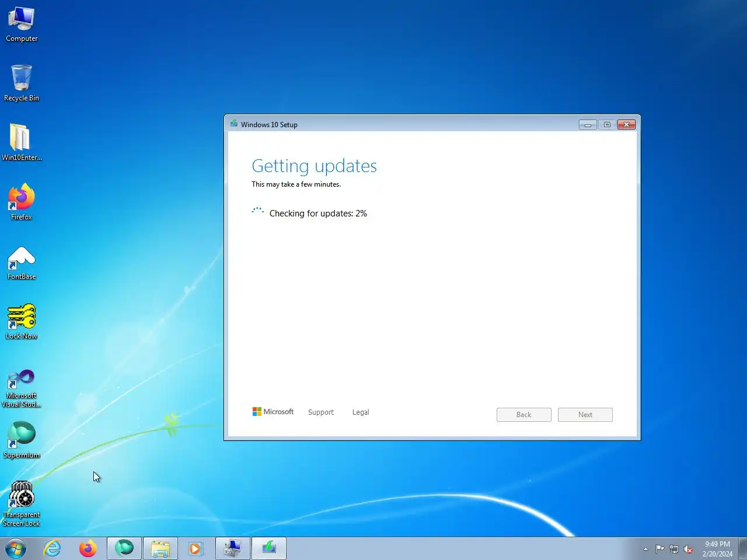Select the FontBase desktop shortcut
Viewport: 747px width, 560px height.
[x=22, y=262]
